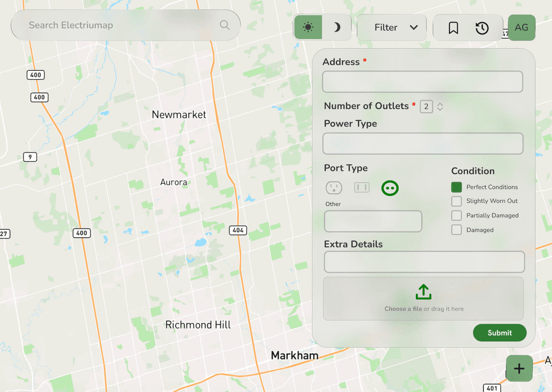This screenshot has width=552, height=392.
Task: Open the history clock icon
Action: (482, 28)
